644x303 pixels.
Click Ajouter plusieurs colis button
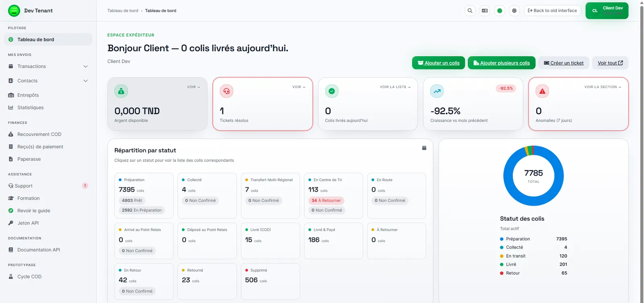(502, 63)
